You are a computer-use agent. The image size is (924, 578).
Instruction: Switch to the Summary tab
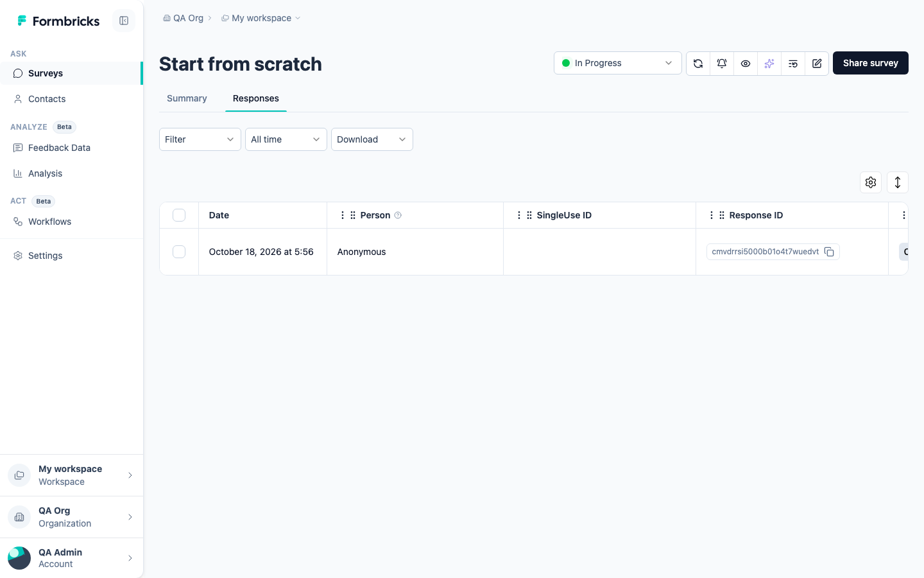point(187,98)
